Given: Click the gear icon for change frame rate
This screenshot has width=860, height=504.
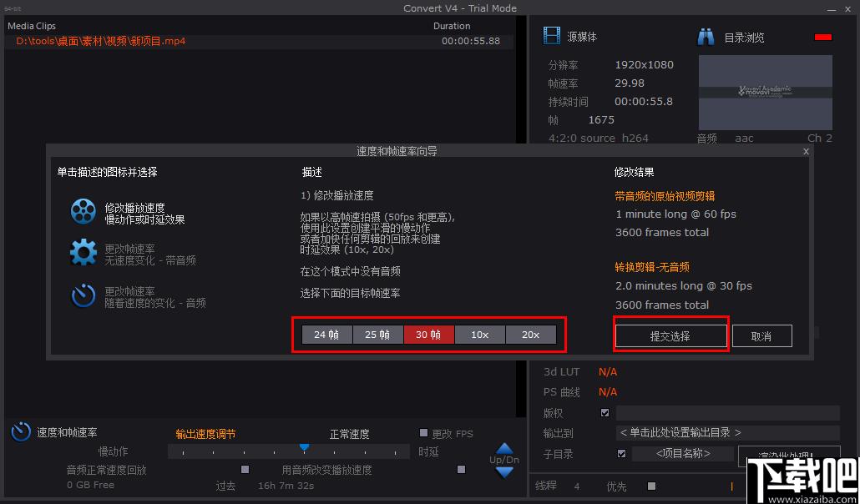Looking at the screenshot, I should [x=83, y=252].
